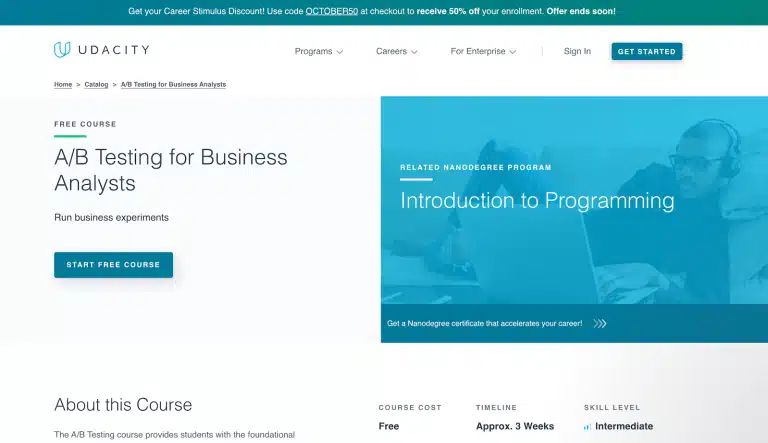Click the A/B Testing for Business Analysts heading
This screenshot has width=768, height=443.
[x=170, y=170]
